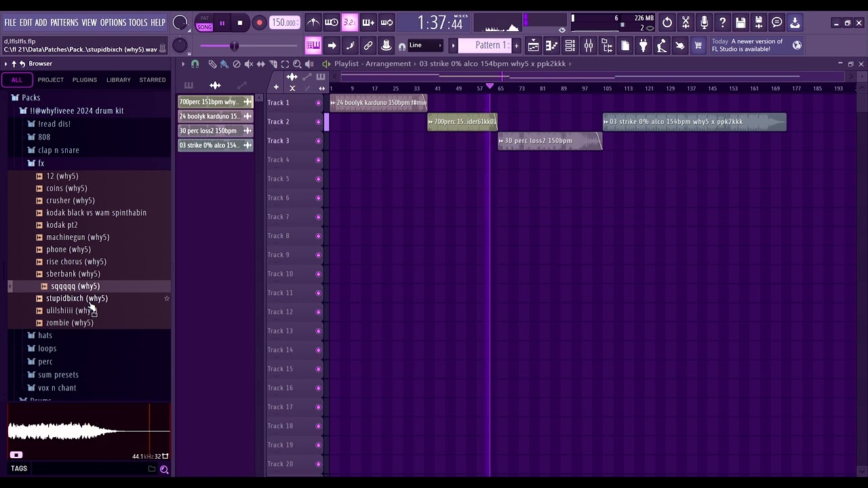Switch to the PLUGINS browser tab
Viewport: 868px width, 488px height.
coord(85,80)
